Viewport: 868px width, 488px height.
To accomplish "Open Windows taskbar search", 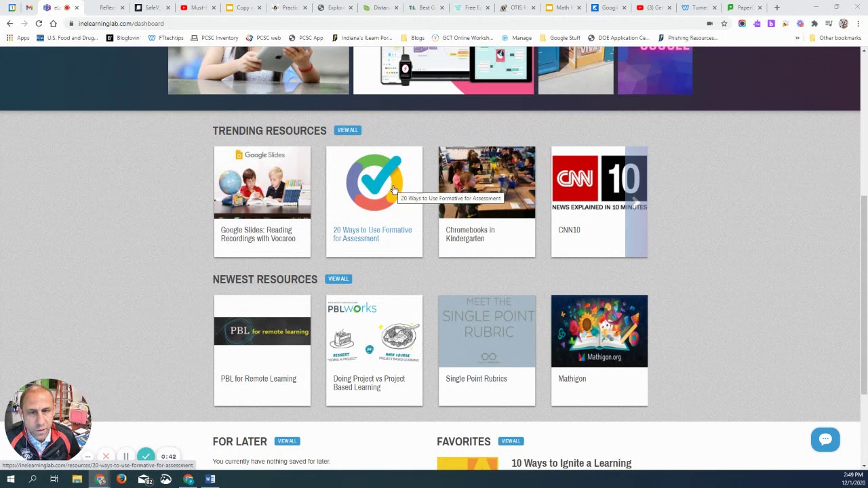I will [33, 479].
